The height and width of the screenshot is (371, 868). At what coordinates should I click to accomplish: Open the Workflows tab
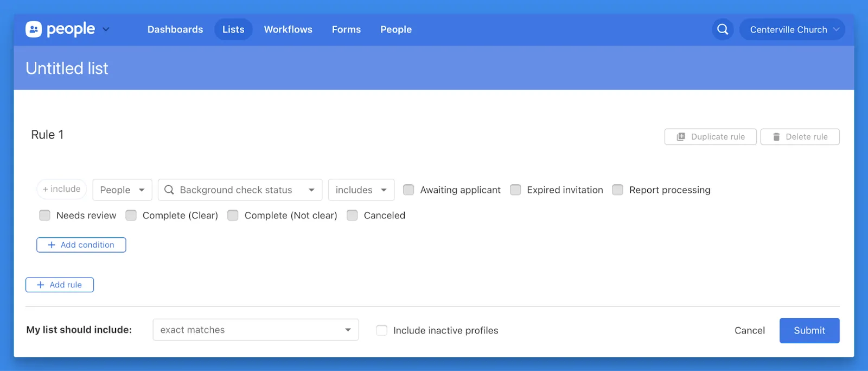[x=288, y=29]
